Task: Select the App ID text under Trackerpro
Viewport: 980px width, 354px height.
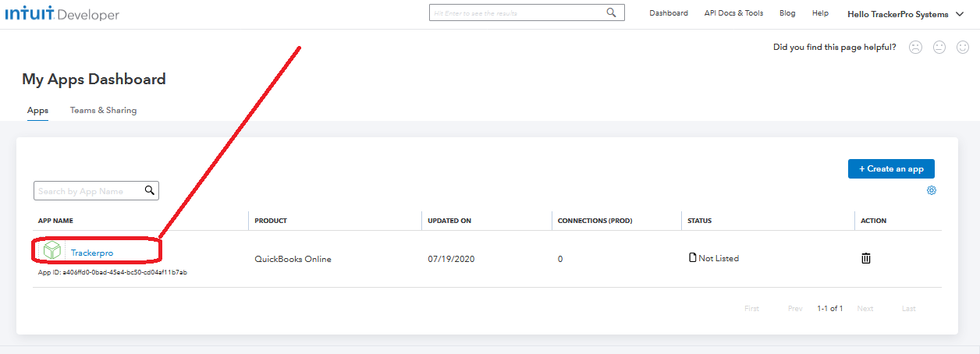Action: (x=112, y=273)
